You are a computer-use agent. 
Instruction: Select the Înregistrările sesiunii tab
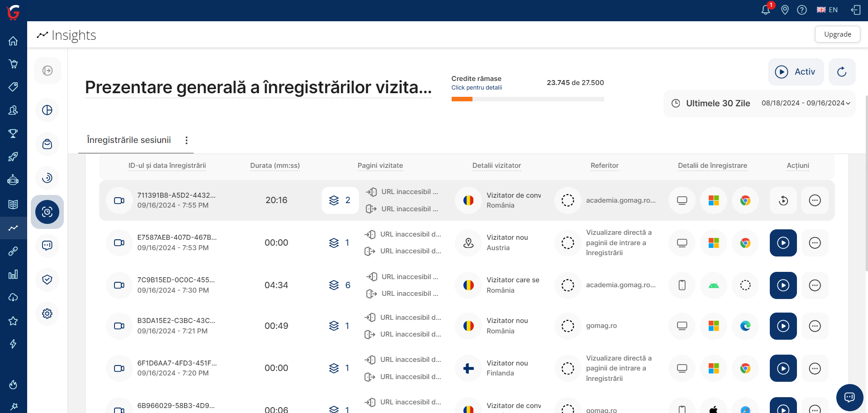(x=129, y=140)
